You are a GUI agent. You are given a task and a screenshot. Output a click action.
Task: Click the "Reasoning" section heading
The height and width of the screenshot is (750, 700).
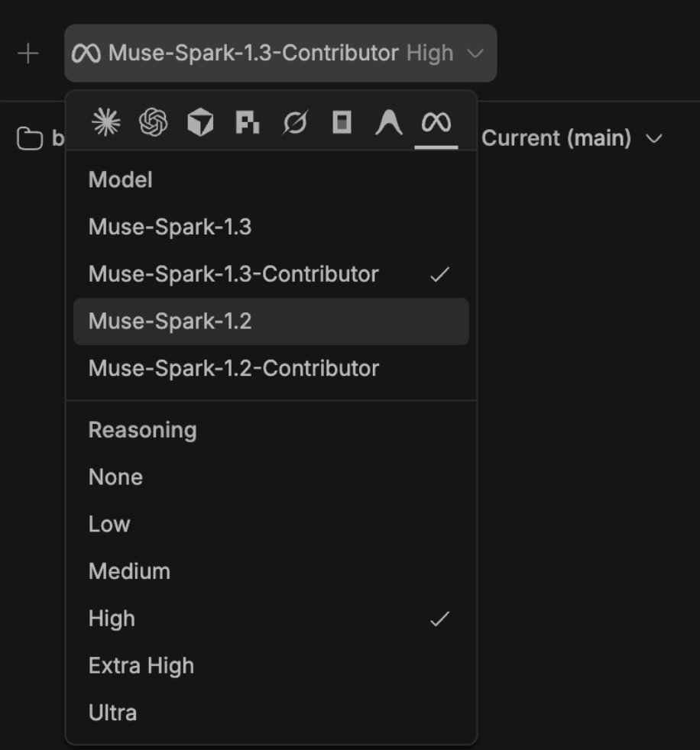pos(143,431)
